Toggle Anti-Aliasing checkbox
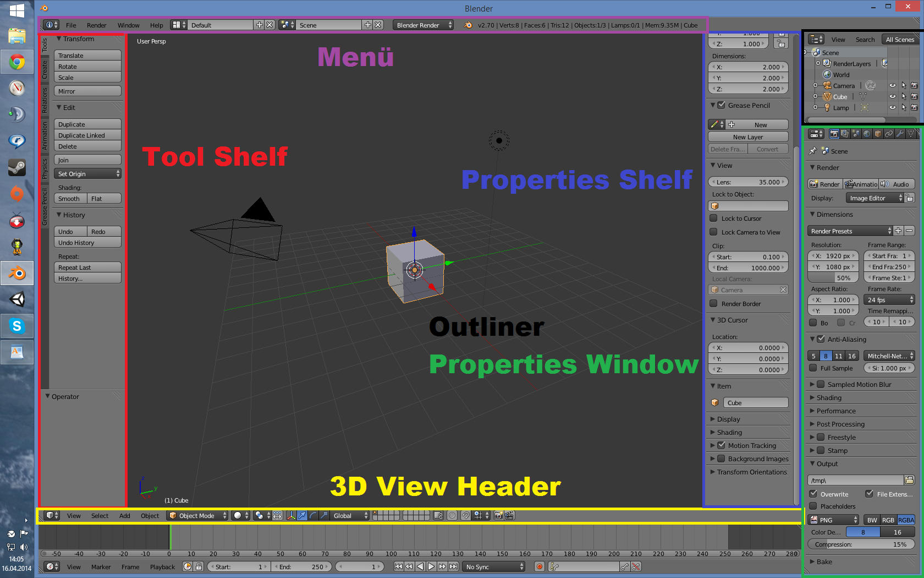924x578 pixels. coord(821,339)
